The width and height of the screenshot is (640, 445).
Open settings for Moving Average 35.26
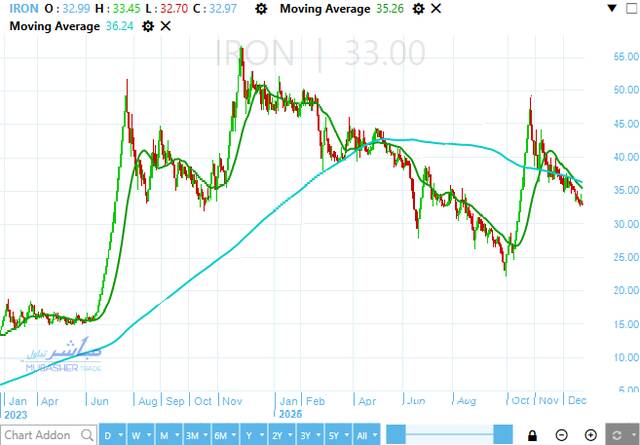419,9
